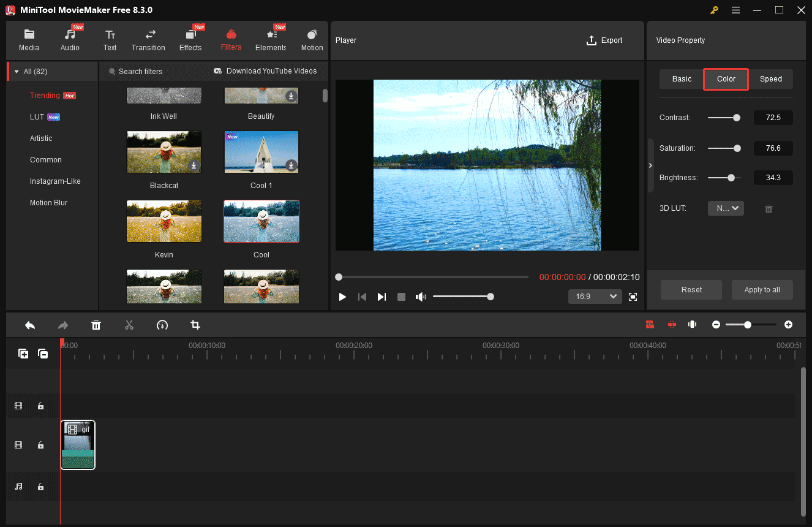Download the Beautify filter
Screen dimensions: 812x527
point(291,96)
